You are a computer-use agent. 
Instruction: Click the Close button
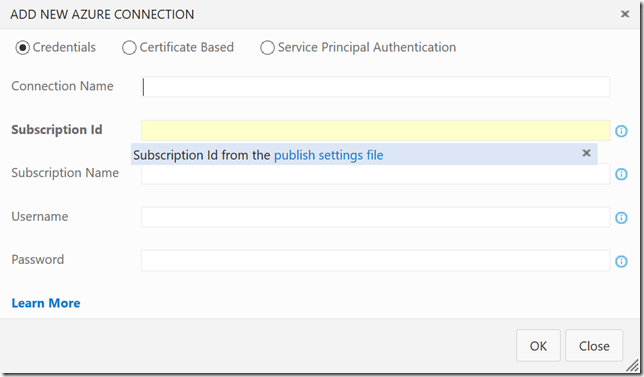(x=594, y=346)
